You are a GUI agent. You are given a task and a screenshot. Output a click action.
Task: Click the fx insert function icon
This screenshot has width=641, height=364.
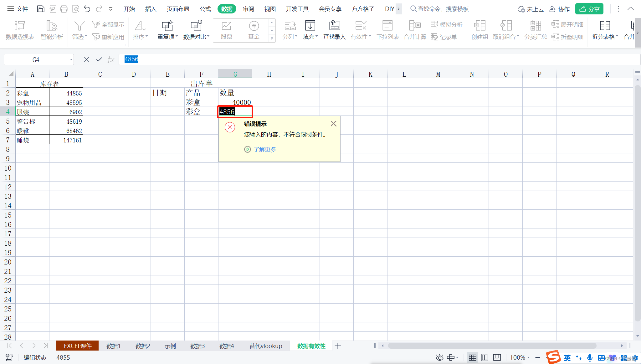(x=111, y=59)
